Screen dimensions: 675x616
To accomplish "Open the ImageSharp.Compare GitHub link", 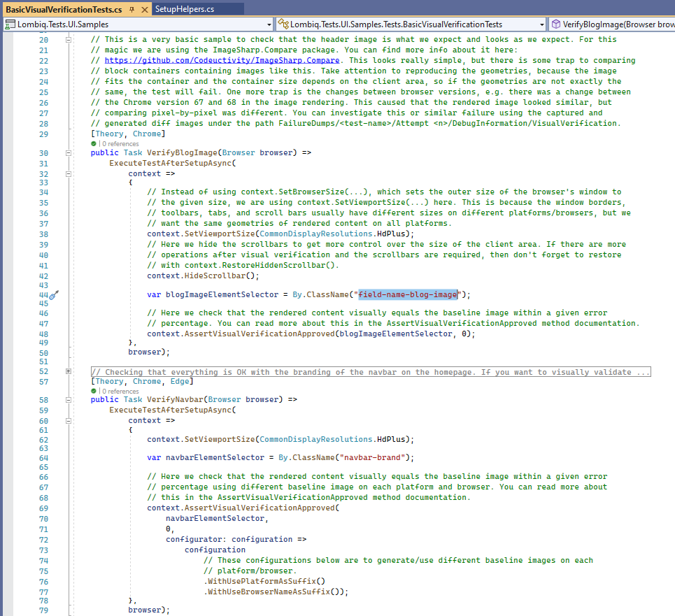I will tap(222, 60).
